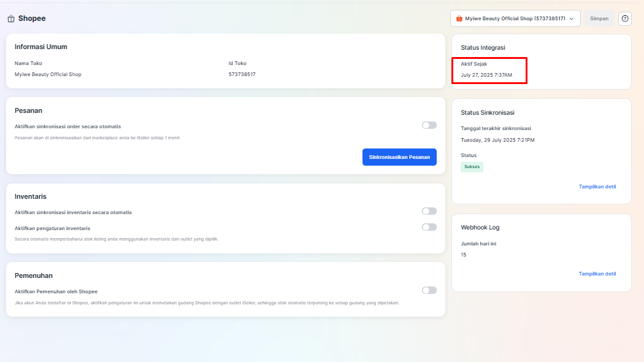Click the Inventaris section heading

tap(31, 196)
